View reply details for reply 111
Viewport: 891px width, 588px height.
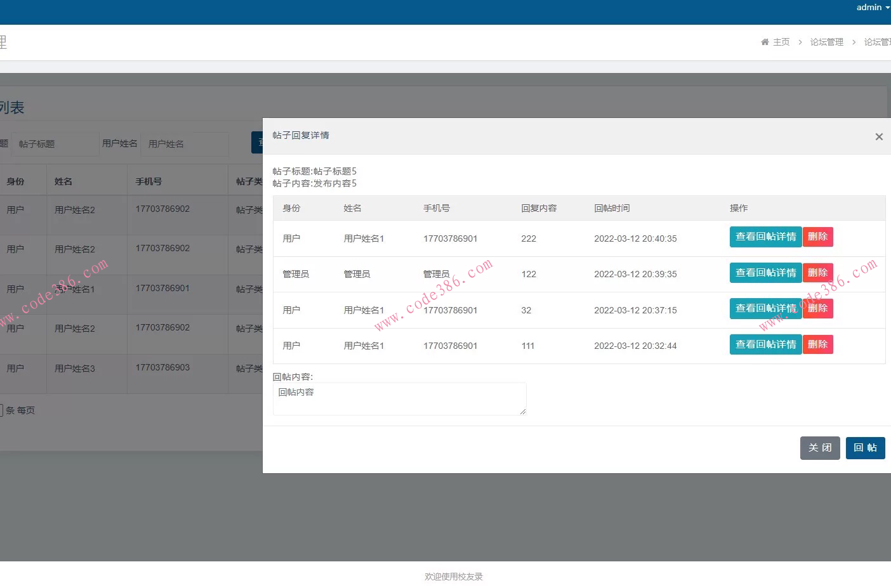(x=765, y=344)
